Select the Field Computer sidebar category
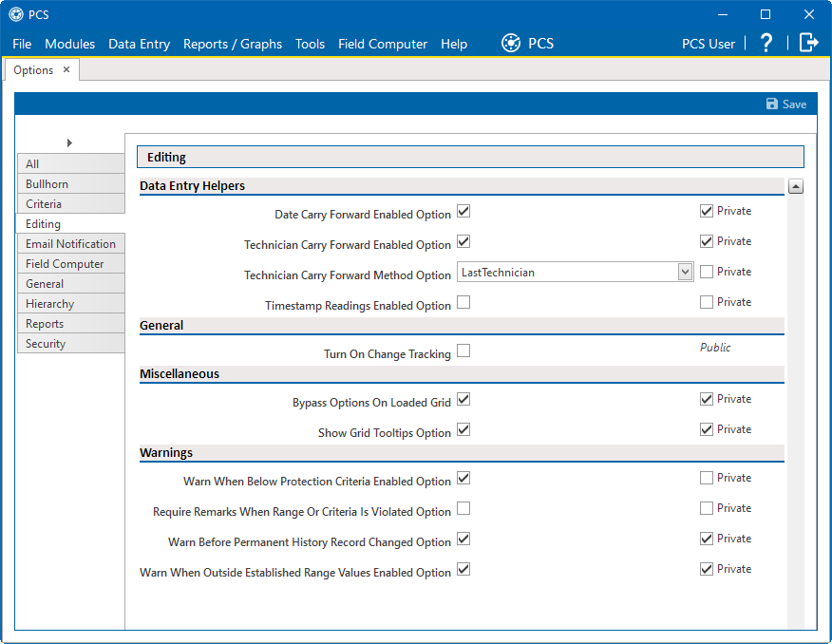The height and width of the screenshot is (644, 832). coord(70,264)
